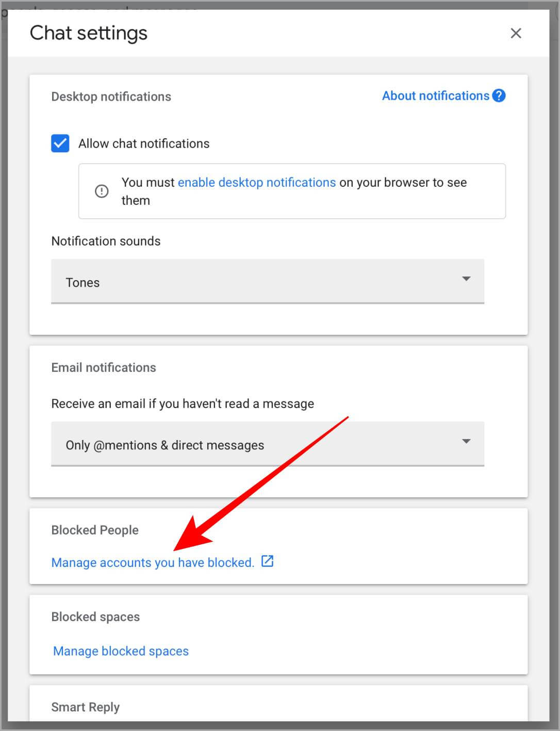Open enable desktop notifications link
Image resolution: width=560 pixels, height=731 pixels.
pos(257,183)
